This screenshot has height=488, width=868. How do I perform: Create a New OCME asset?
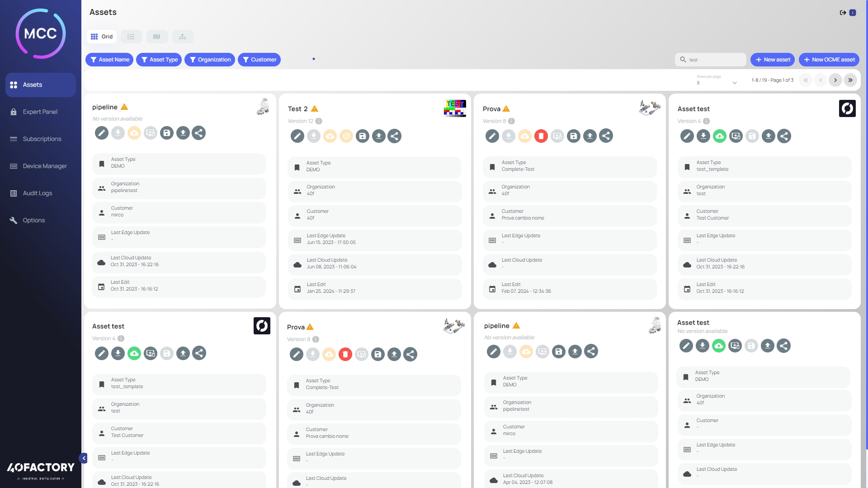(x=829, y=60)
